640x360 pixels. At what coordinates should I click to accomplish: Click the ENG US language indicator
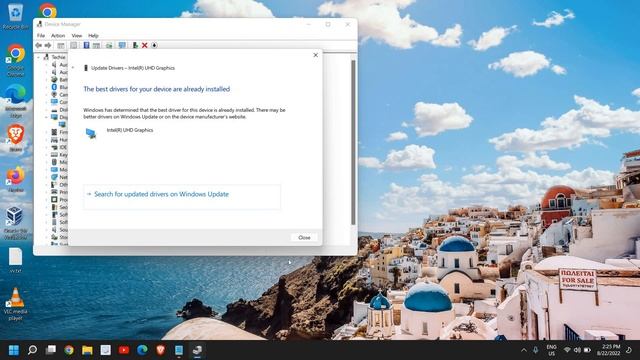pos(551,350)
